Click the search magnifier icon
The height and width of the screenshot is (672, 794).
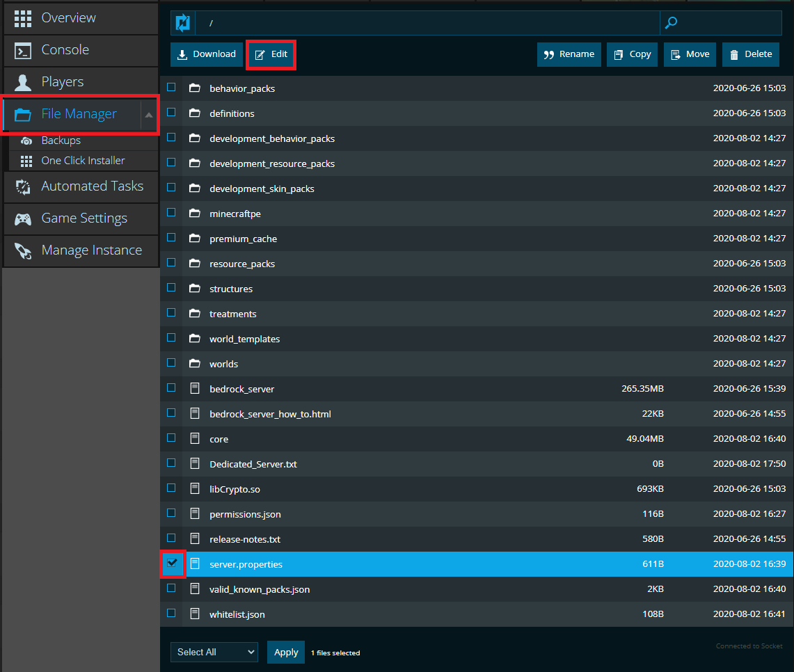coord(672,23)
